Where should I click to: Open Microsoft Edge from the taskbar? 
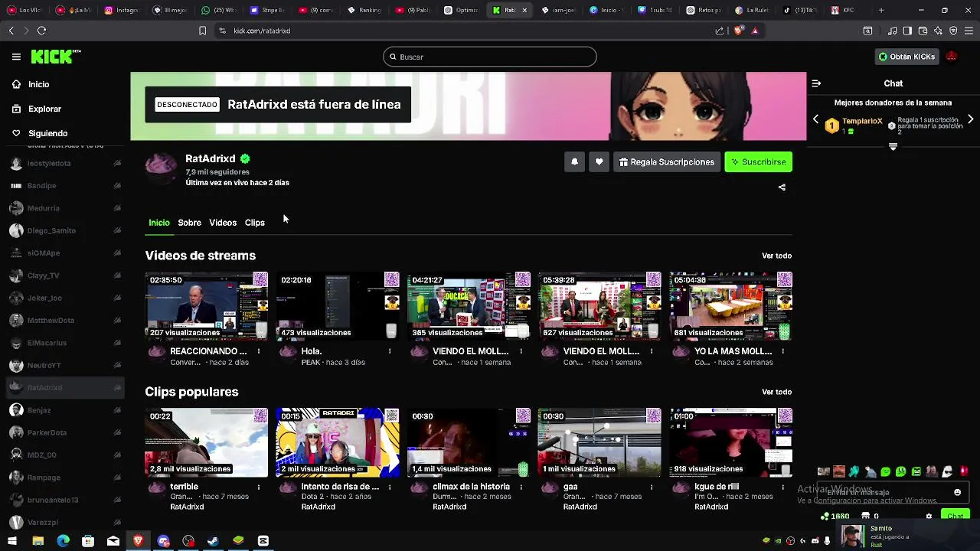click(63, 541)
